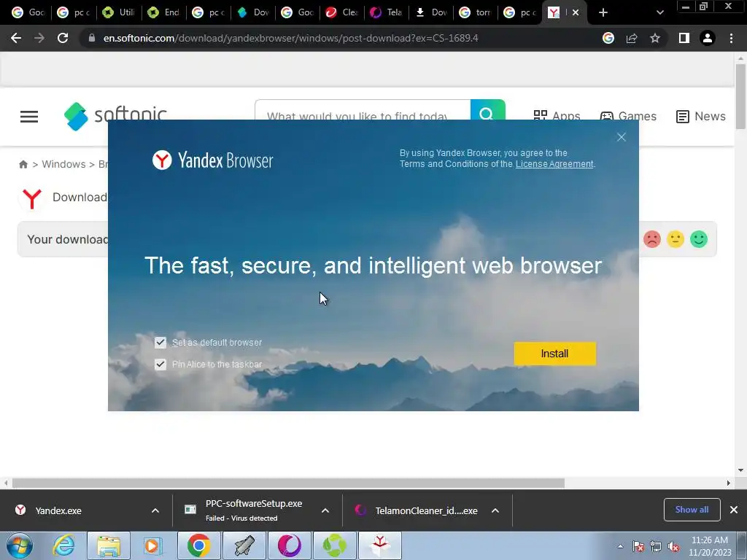Click Chrome taskbar icon
Image resolution: width=747 pixels, height=560 pixels.
coord(199,545)
